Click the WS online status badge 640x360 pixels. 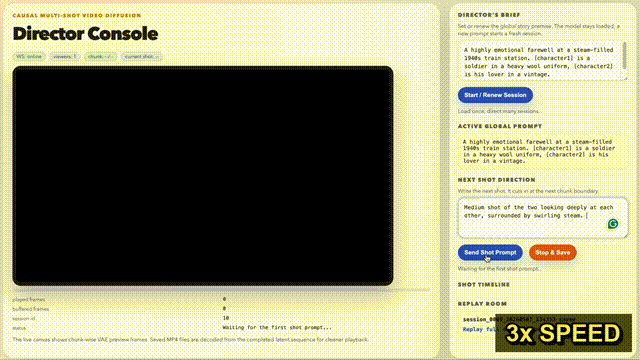(x=29, y=57)
